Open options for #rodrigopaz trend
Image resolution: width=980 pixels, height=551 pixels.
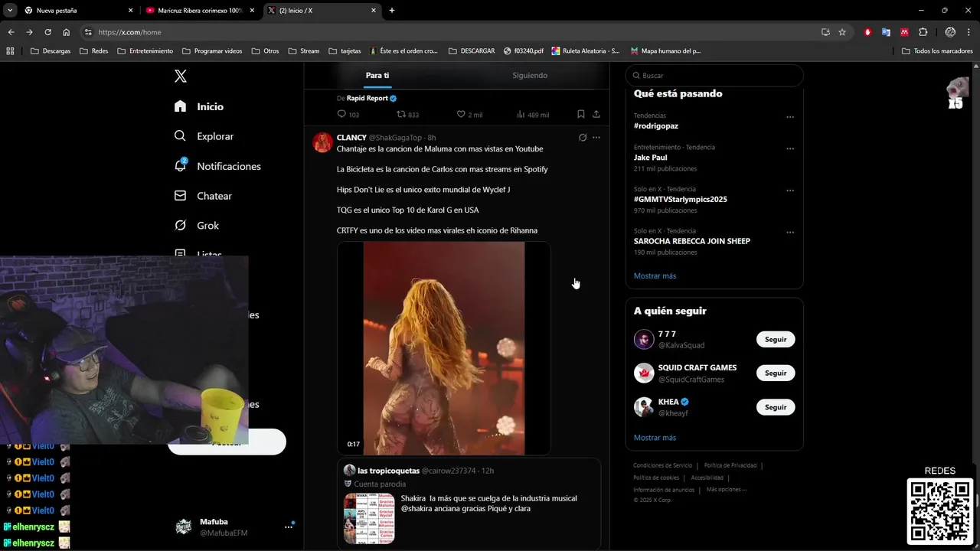[x=790, y=117]
